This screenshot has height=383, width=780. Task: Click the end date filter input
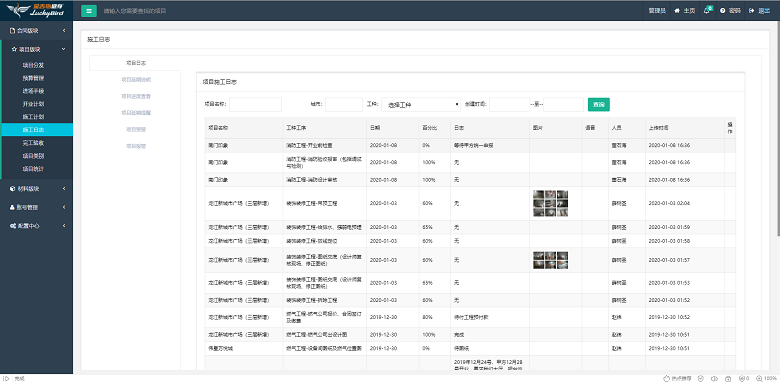click(563, 104)
